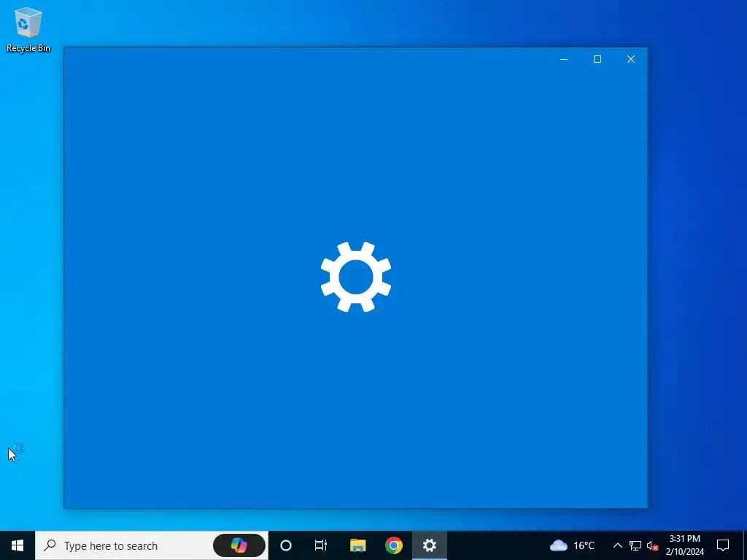Open the Recycle Bin desktop icon
Screen dimensions: 747x560
(28, 29)
